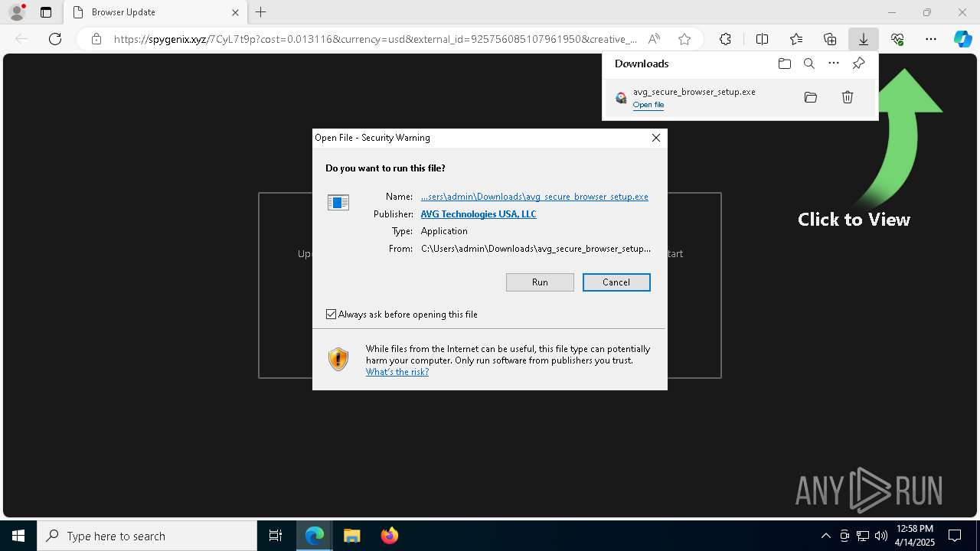Open volume control tray icon

point(880,536)
